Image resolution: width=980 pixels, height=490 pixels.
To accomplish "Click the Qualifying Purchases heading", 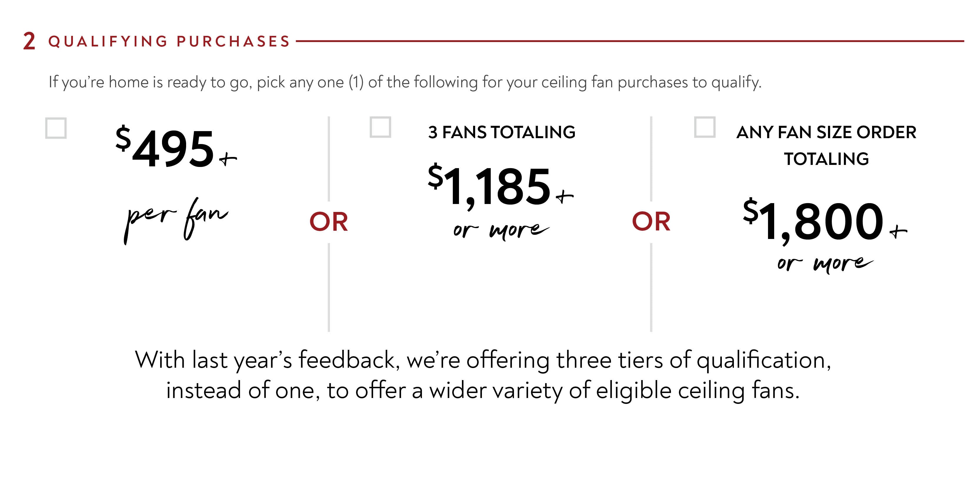I will pyautogui.click(x=169, y=41).
